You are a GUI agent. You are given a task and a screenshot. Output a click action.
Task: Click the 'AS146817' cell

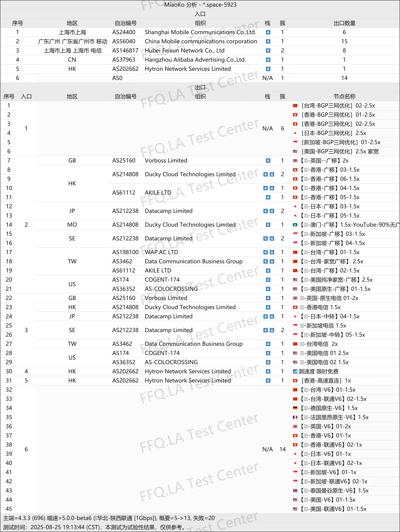pyautogui.click(x=125, y=51)
